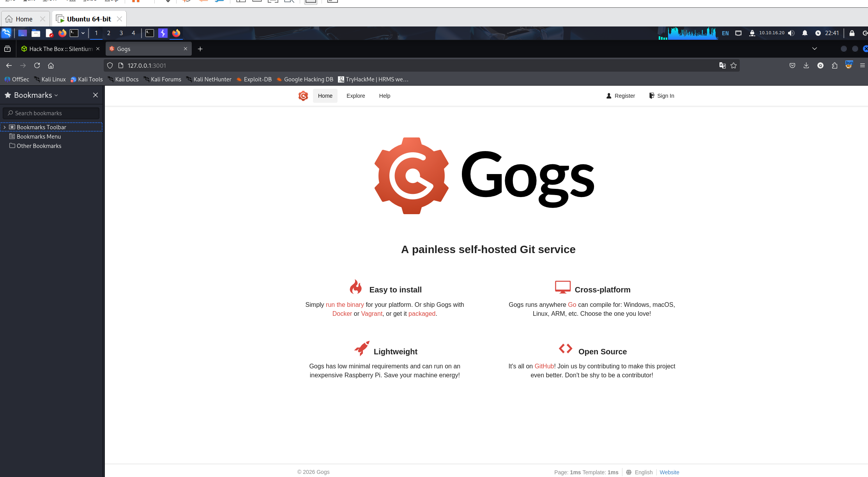
Task: Click Register in the Gogs navbar
Action: point(621,96)
